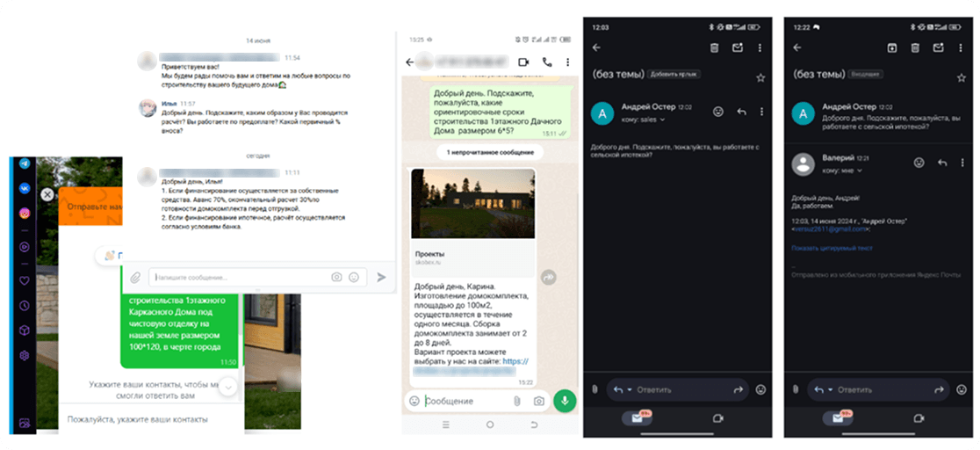Delete the email addressed to sales

click(x=715, y=47)
